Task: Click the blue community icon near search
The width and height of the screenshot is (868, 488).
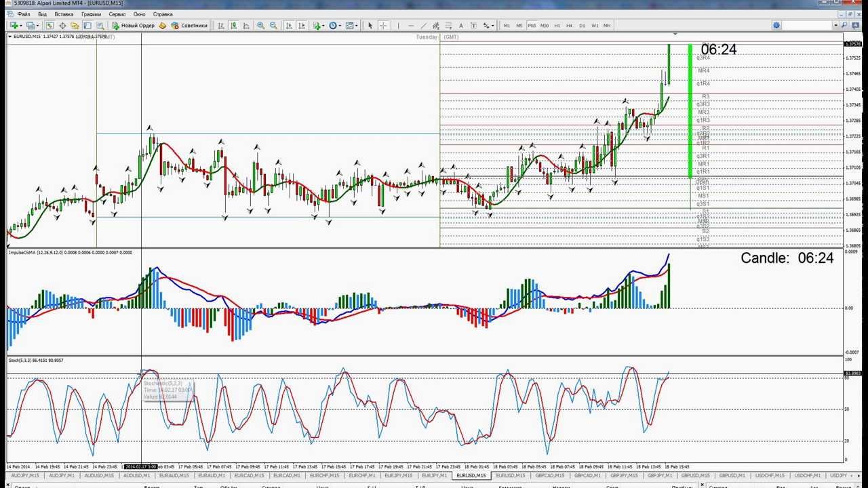Action: 776,25
